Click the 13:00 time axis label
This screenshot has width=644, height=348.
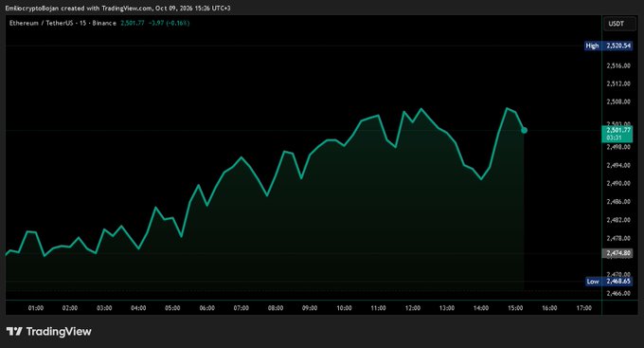pos(447,308)
